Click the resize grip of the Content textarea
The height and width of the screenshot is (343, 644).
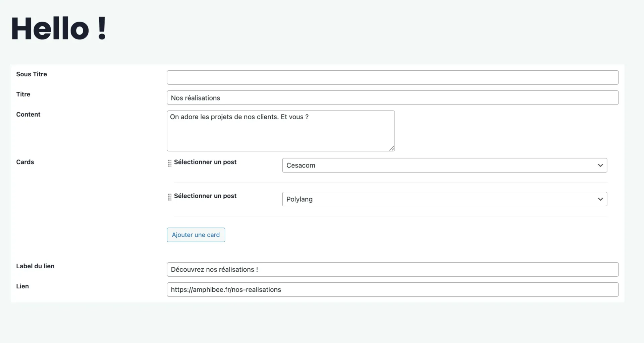point(391,148)
